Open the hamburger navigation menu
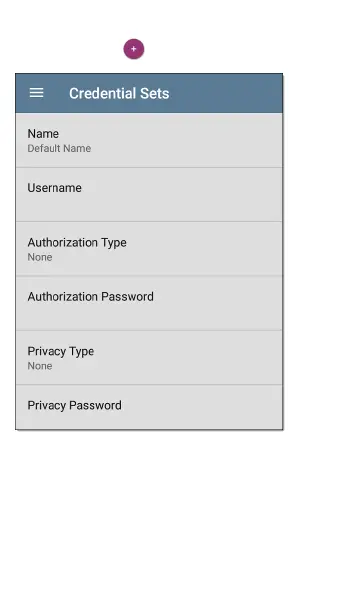 [x=36, y=93]
